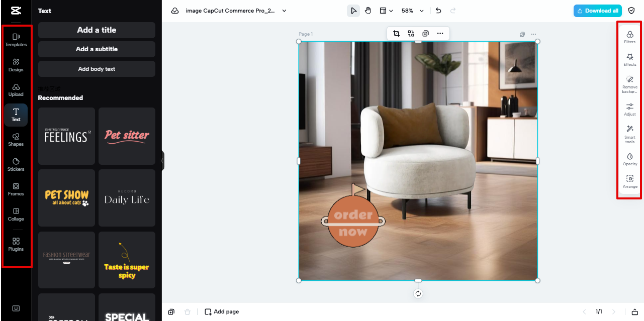Click the Download all button
Viewport: 644px width, 321px height.
598,11
